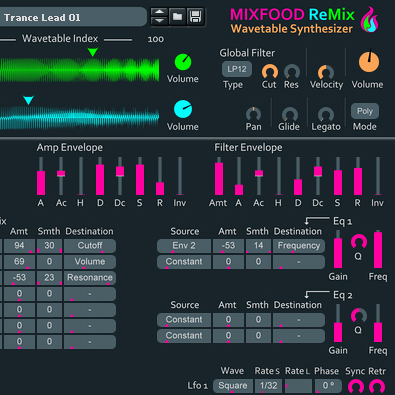The height and width of the screenshot is (395, 395).
Task: Set the Eq 2 Freq slider
Action: click(x=378, y=323)
